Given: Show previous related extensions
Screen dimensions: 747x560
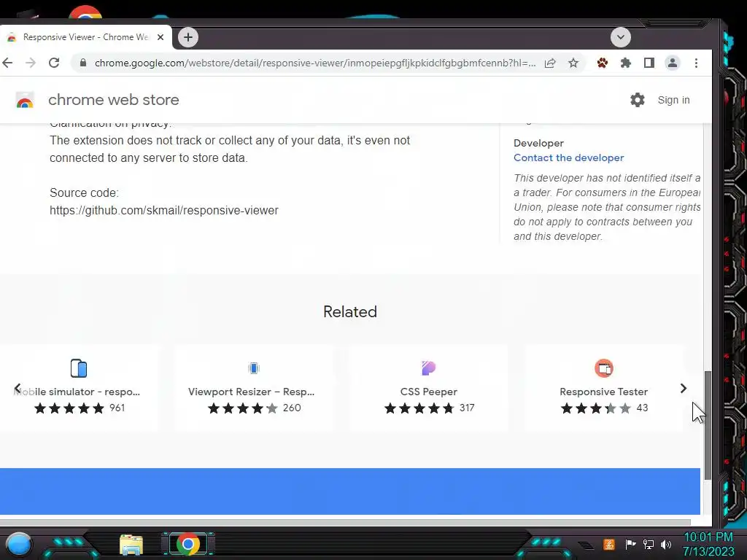Looking at the screenshot, I should pyautogui.click(x=18, y=389).
